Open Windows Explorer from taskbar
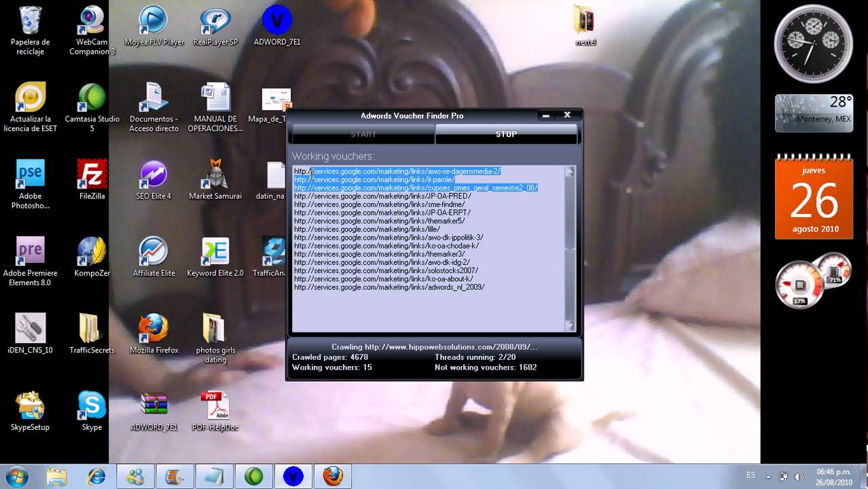Image resolution: width=868 pixels, height=489 pixels. 57,477
